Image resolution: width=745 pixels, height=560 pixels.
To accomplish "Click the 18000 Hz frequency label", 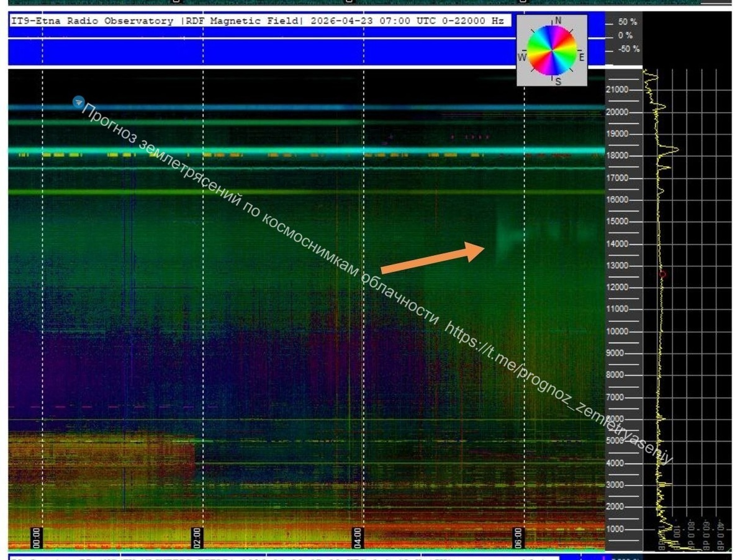I will pyautogui.click(x=618, y=156).
